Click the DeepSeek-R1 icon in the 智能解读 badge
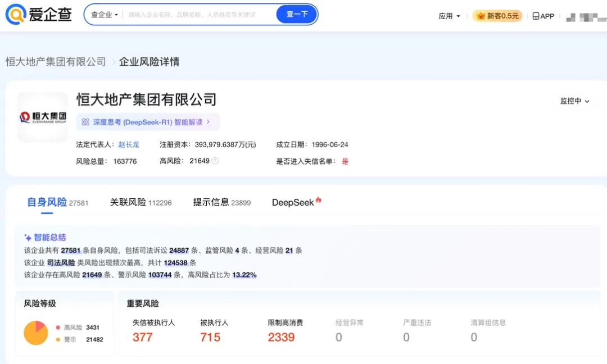 coord(85,122)
